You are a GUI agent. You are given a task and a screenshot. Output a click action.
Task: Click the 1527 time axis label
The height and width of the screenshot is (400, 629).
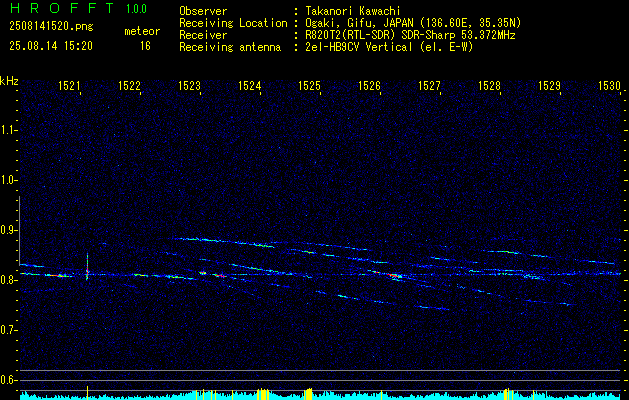click(430, 86)
